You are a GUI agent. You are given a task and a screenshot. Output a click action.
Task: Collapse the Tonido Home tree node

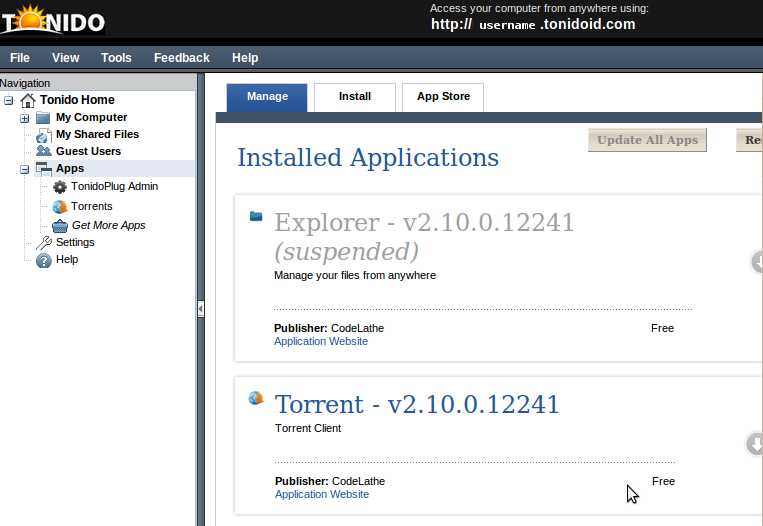point(9,100)
